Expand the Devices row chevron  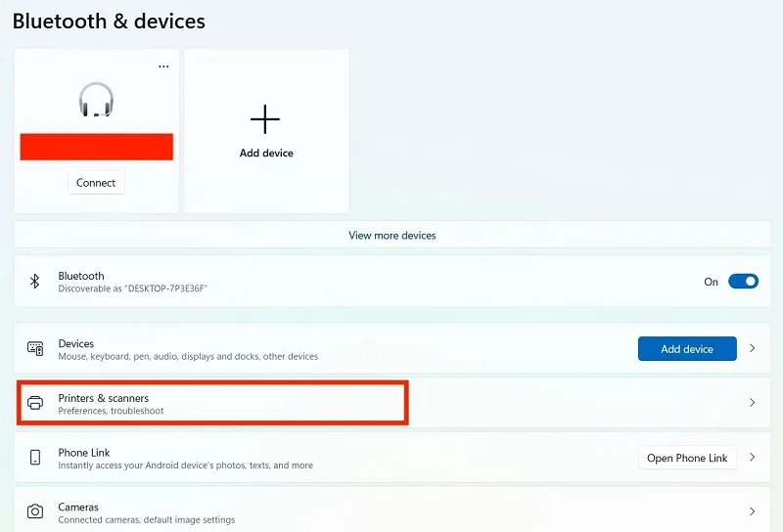tap(752, 348)
